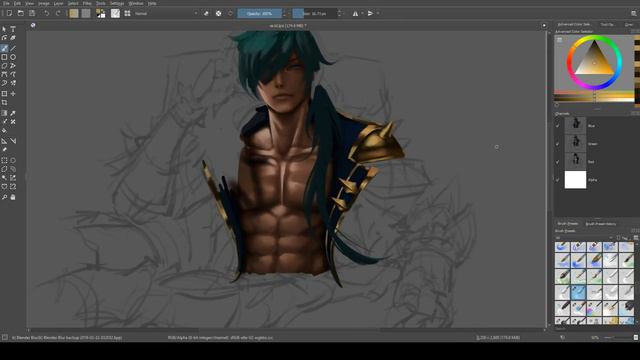
Task: Open the File menu
Action: (x=6, y=3)
